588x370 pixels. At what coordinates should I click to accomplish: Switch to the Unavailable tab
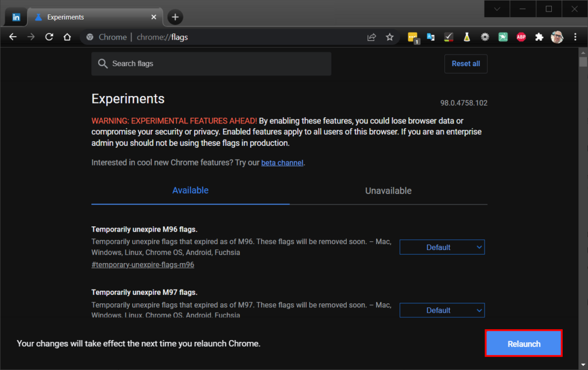[388, 191]
